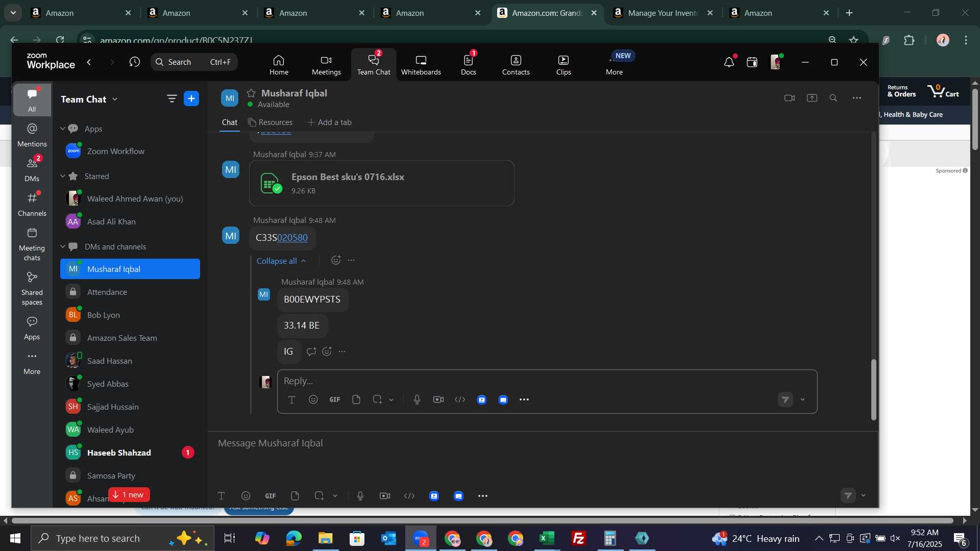The image size is (980, 551).
Task: Open the sidebar More options
Action: click(x=32, y=363)
